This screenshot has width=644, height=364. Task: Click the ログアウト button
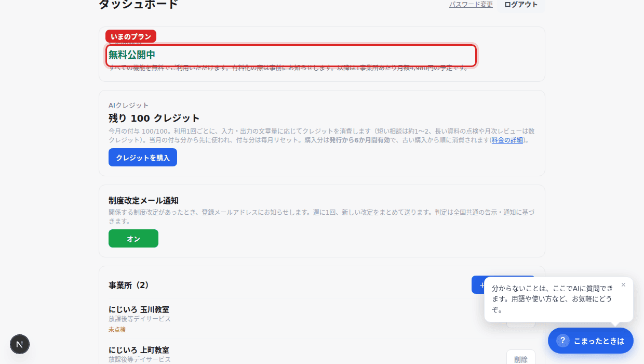(x=521, y=5)
